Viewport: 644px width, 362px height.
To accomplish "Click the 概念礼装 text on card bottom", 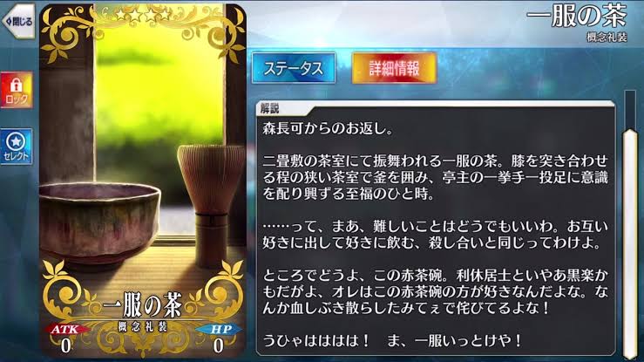I will coord(143,326).
